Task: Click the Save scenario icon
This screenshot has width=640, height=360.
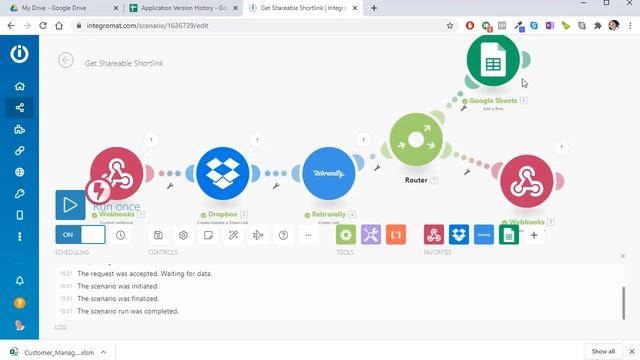Action: click(x=158, y=235)
